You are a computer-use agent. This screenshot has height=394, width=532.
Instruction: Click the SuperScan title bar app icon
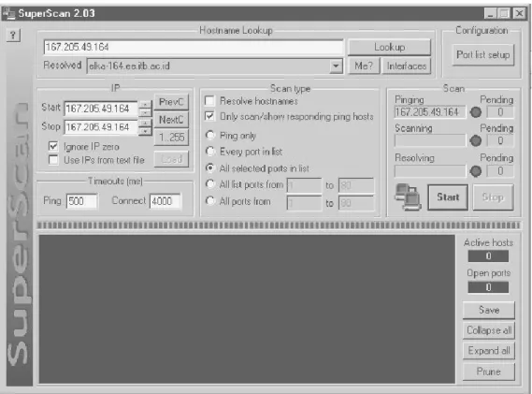(x=8, y=13)
